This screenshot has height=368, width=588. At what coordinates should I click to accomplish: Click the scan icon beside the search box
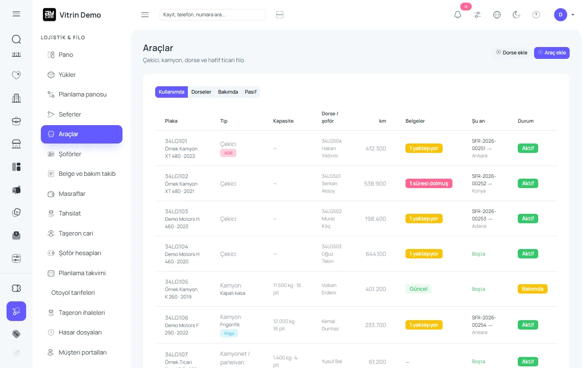coord(280,15)
